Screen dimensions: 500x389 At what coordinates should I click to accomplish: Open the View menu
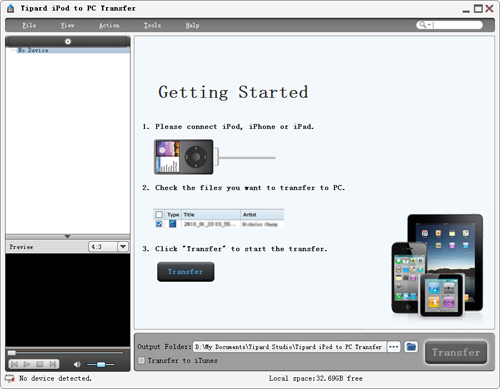click(x=67, y=25)
